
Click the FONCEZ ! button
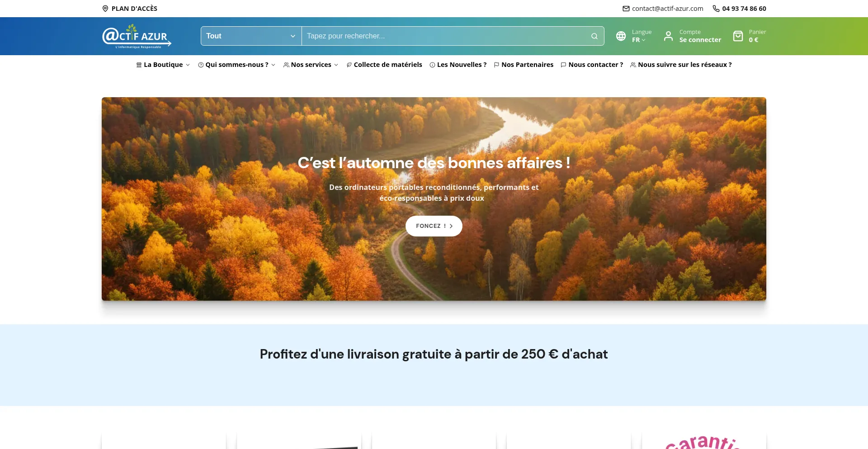pyautogui.click(x=434, y=226)
